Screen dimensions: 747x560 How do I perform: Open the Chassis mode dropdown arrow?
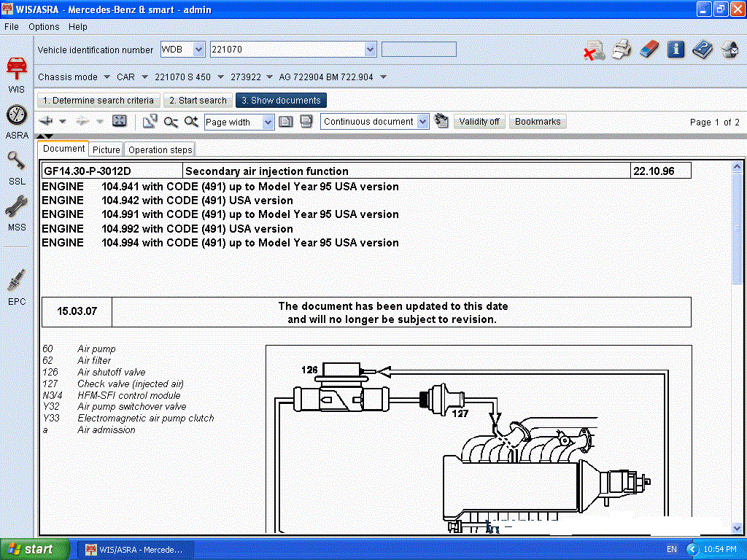click(x=107, y=77)
